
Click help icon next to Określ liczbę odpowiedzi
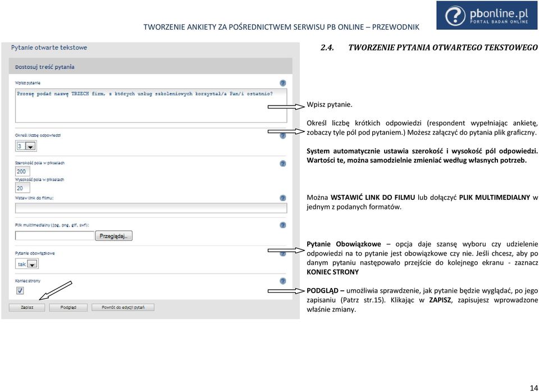tap(282, 135)
